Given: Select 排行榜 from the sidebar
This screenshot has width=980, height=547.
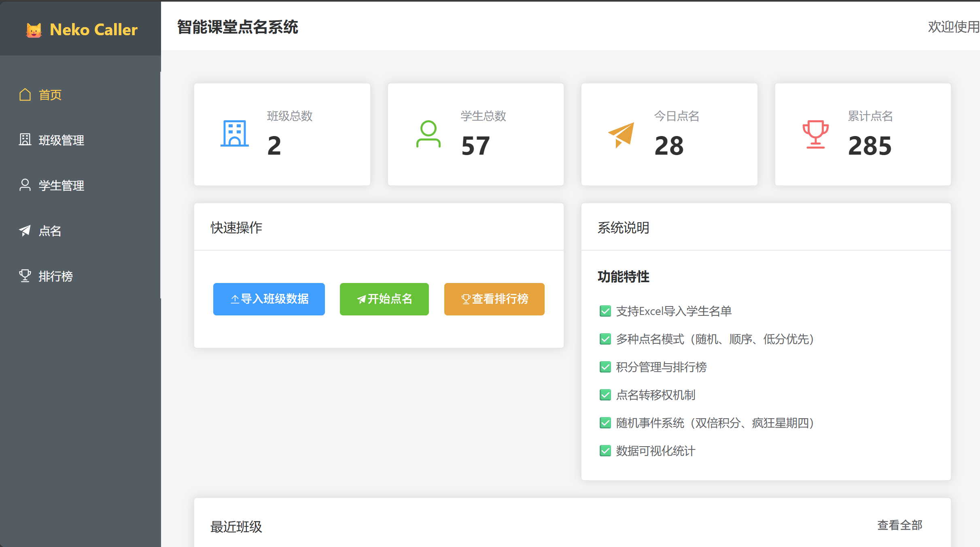Looking at the screenshot, I should tap(56, 276).
